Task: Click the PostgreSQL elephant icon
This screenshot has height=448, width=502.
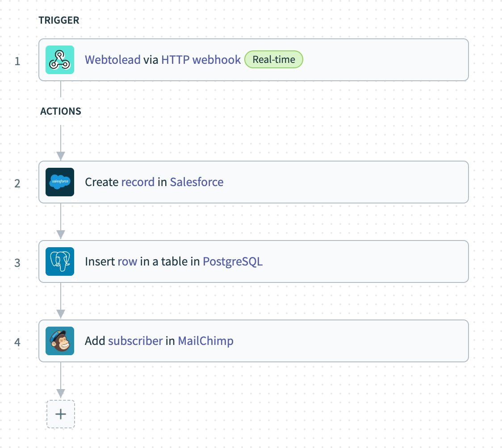Action: click(60, 261)
